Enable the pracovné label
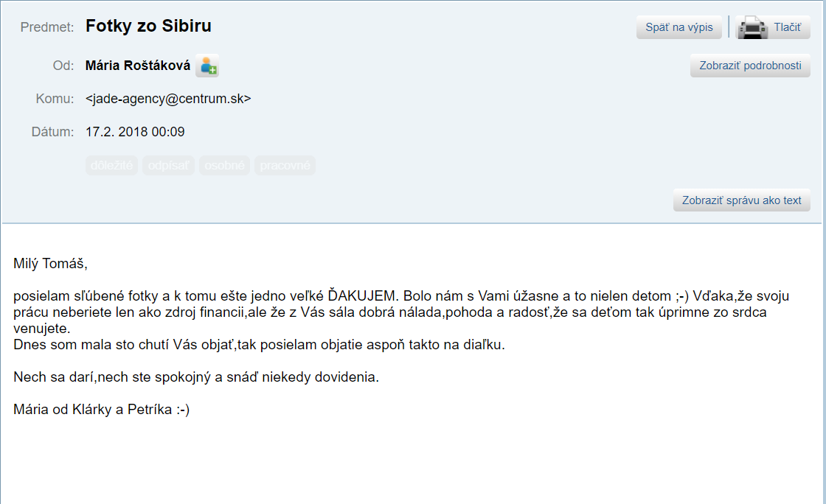Viewport: 826px width, 504px height. coord(285,165)
